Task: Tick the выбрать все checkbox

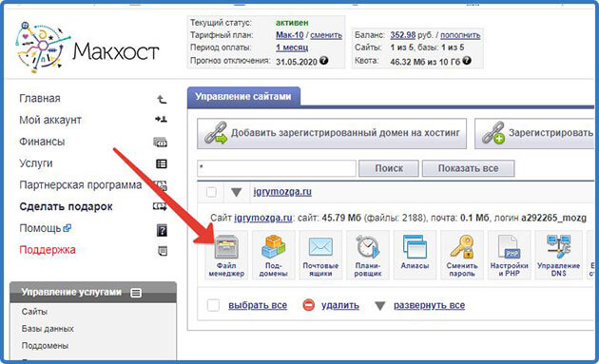Action: [x=213, y=305]
